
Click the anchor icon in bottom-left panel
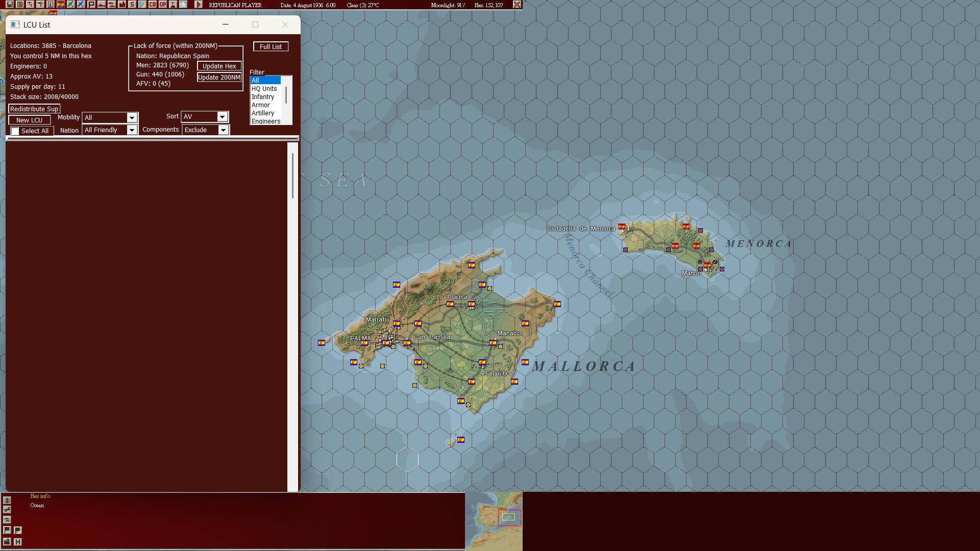[7, 500]
